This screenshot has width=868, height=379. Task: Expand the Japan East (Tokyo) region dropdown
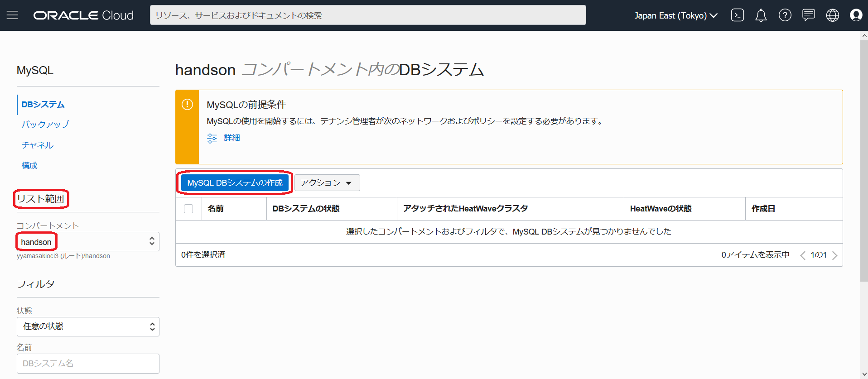pos(675,15)
